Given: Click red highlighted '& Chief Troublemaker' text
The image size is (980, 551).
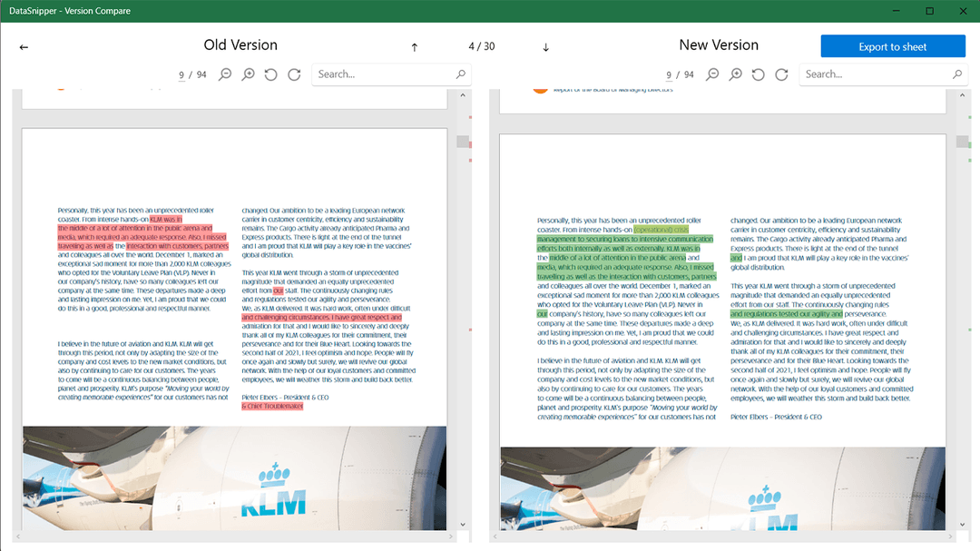Looking at the screenshot, I should pos(272,407).
